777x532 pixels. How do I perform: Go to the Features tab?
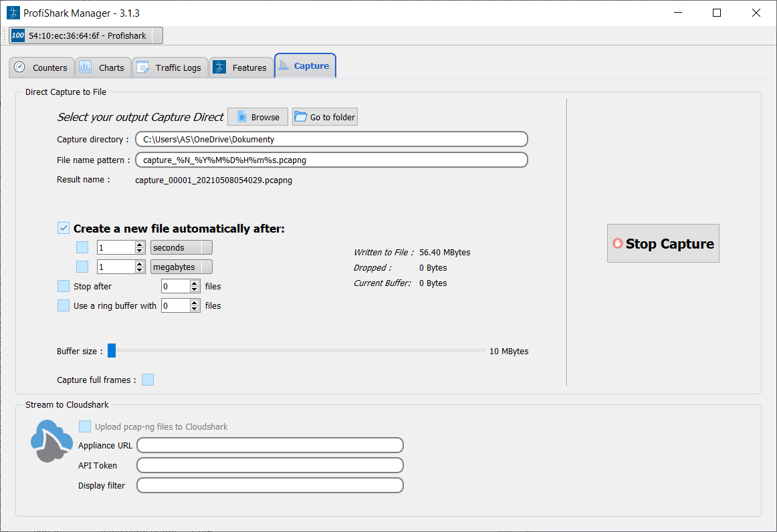pyautogui.click(x=241, y=68)
